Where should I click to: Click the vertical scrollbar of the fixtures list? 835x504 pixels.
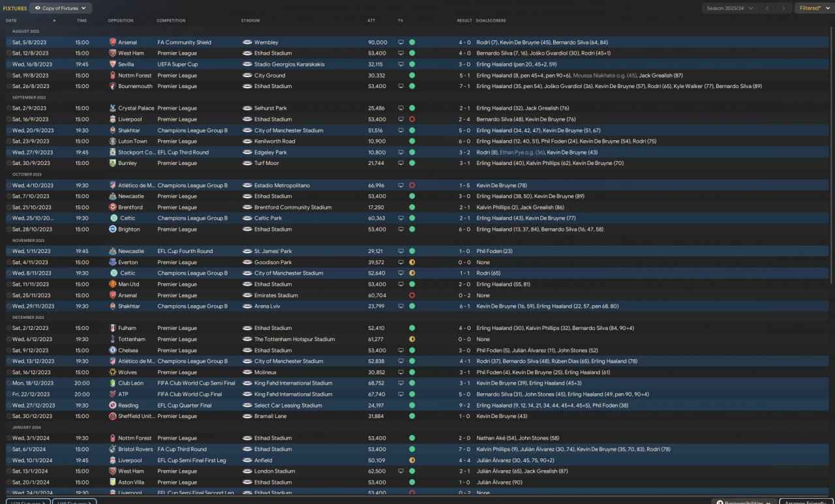830,156
